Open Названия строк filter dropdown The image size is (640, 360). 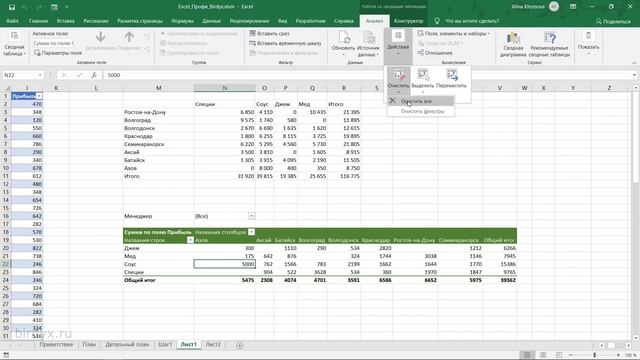click(190, 240)
